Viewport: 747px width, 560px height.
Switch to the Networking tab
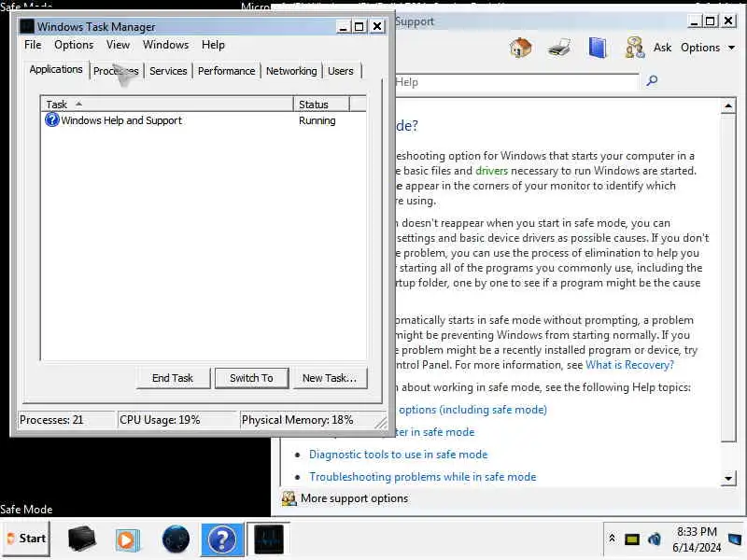pyautogui.click(x=291, y=71)
